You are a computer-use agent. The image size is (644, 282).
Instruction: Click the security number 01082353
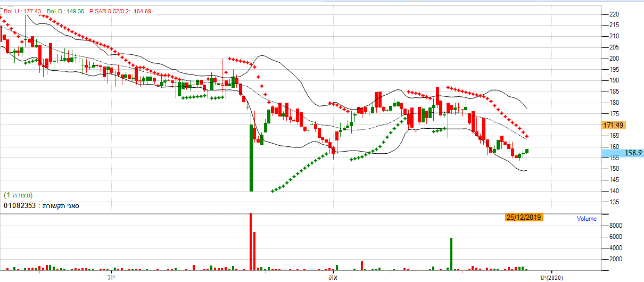pos(20,205)
